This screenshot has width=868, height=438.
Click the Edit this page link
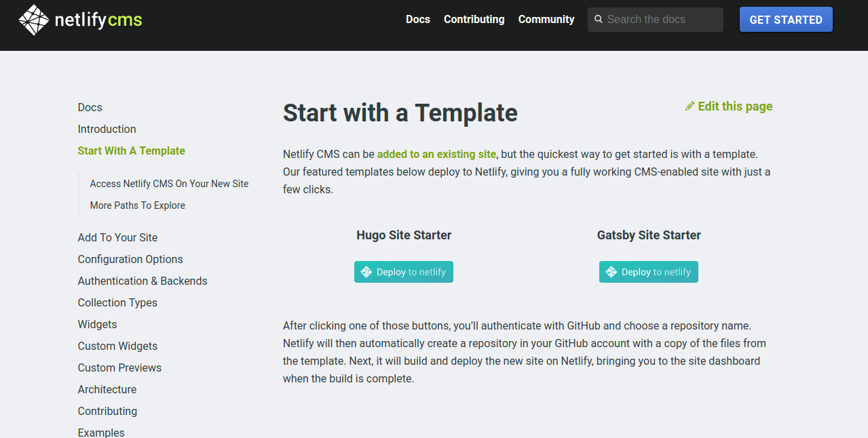click(x=729, y=106)
